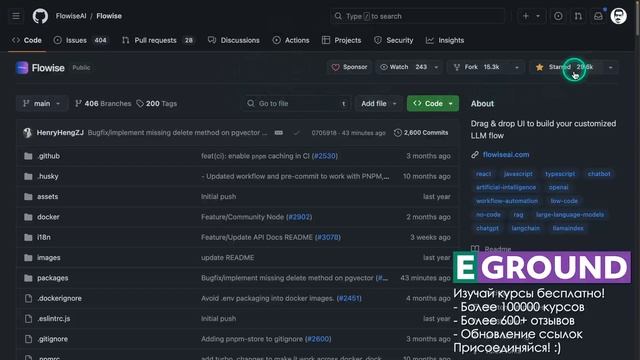The height and width of the screenshot is (360, 640).
Task: Open the green Code dropdown button
Action: tap(433, 104)
